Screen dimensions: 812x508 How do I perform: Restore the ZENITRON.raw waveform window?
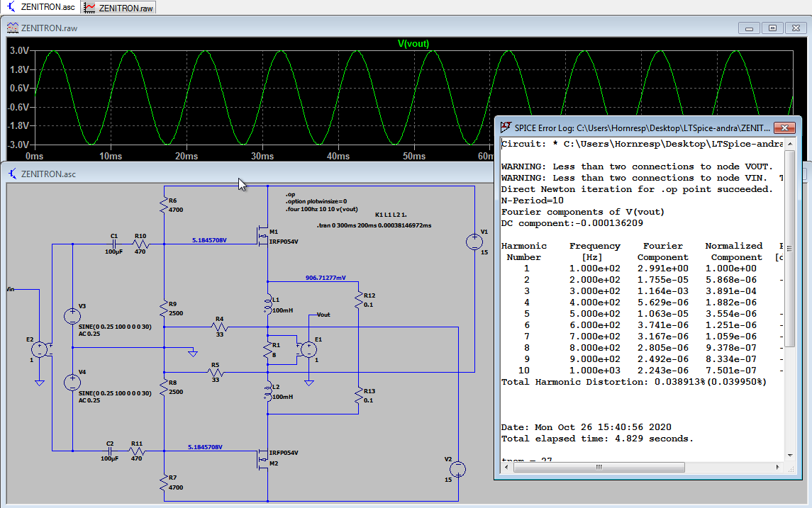coord(773,28)
